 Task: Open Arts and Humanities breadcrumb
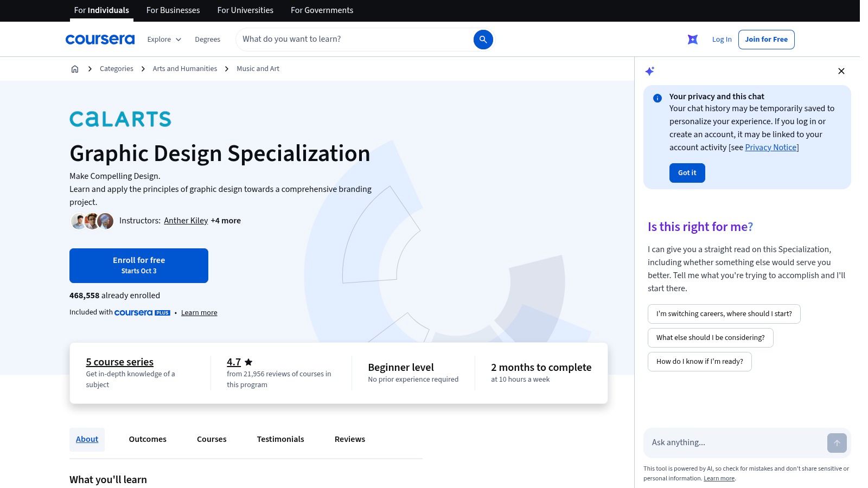coord(185,69)
